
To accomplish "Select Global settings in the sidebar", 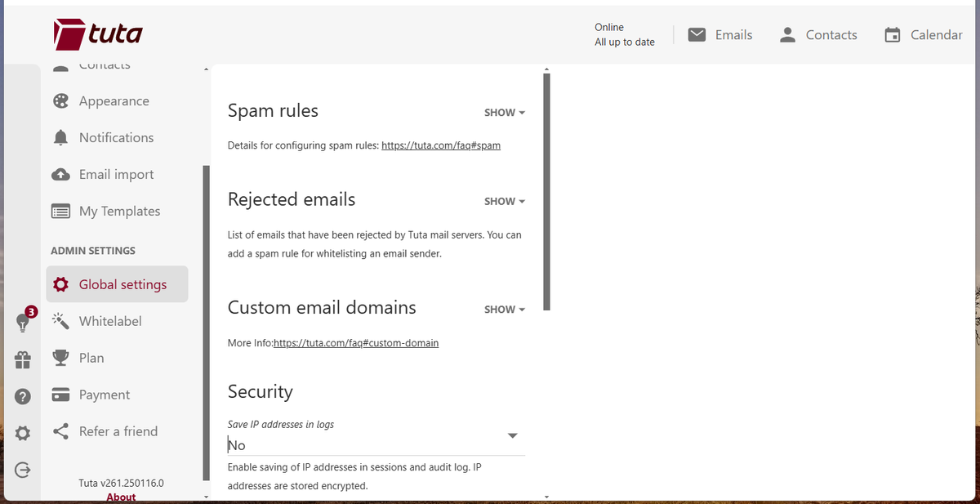I will coord(117,283).
